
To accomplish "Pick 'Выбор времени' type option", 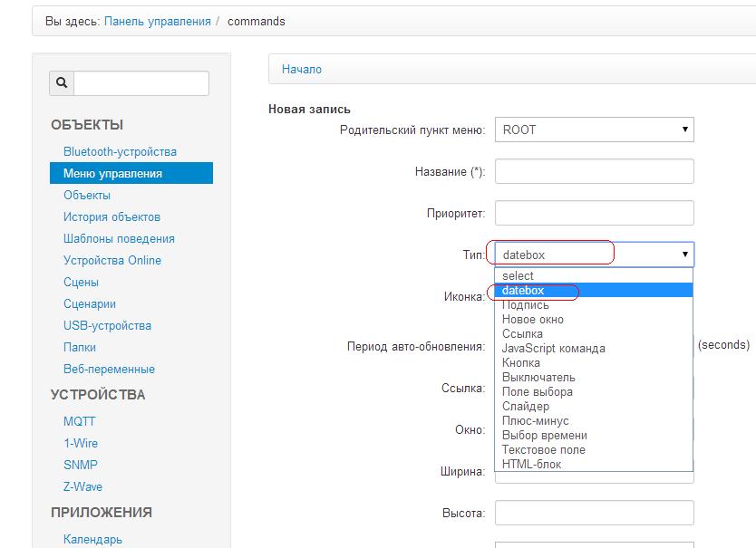I will point(544,435).
